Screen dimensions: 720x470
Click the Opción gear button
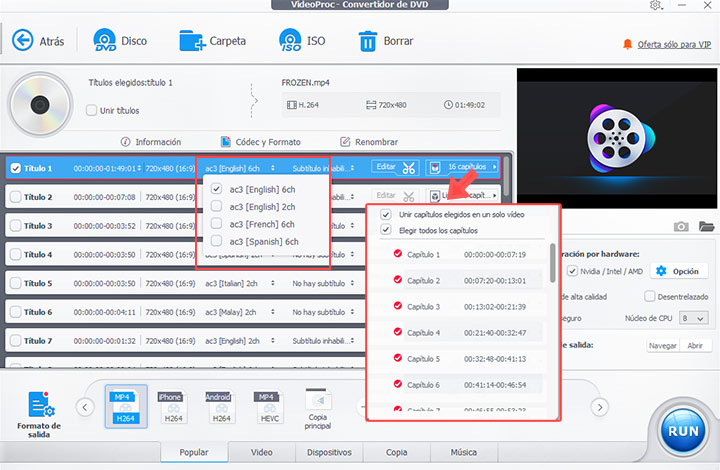click(x=678, y=271)
